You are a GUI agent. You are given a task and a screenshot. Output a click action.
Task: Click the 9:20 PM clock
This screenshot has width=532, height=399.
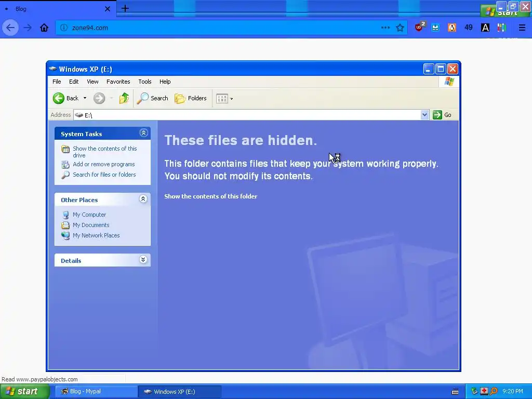pyautogui.click(x=513, y=392)
